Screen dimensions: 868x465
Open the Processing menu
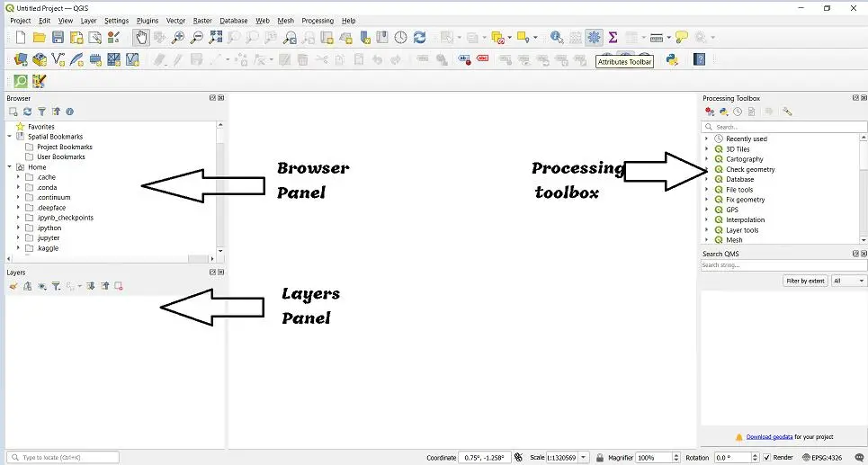(317, 21)
